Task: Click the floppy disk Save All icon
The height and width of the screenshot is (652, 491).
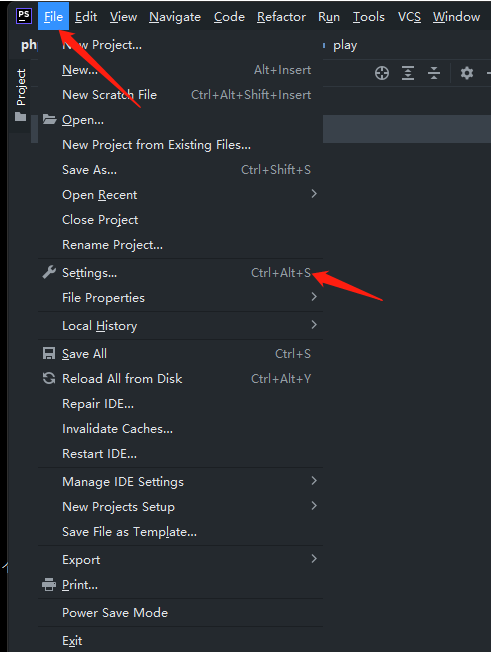Action: click(49, 353)
